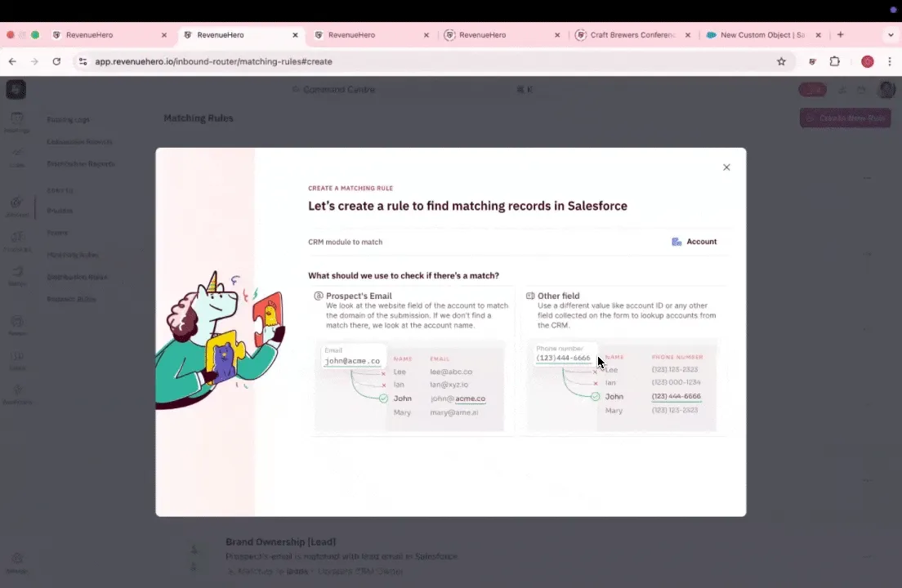This screenshot has width=902, height=588.
Task: Close the New Custom Object tab
Action: [818, 35]
